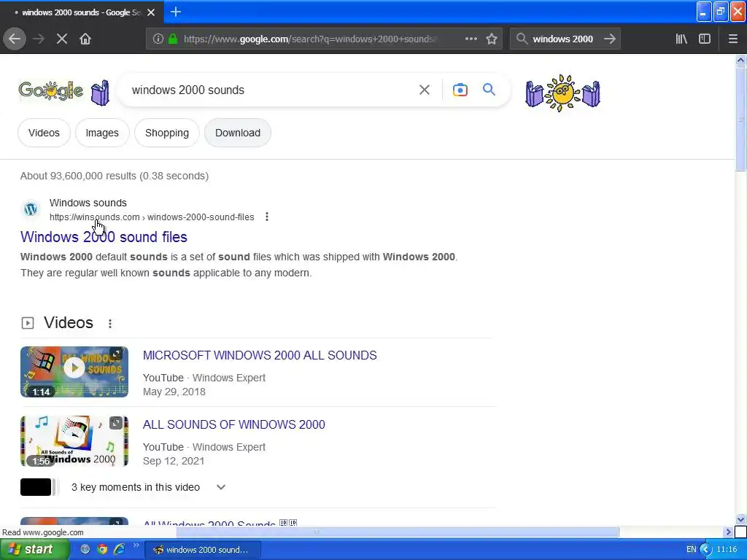747x560 pixels.
Task: Expand quick launch overflow chevron
Action: (x=136, y=545)
